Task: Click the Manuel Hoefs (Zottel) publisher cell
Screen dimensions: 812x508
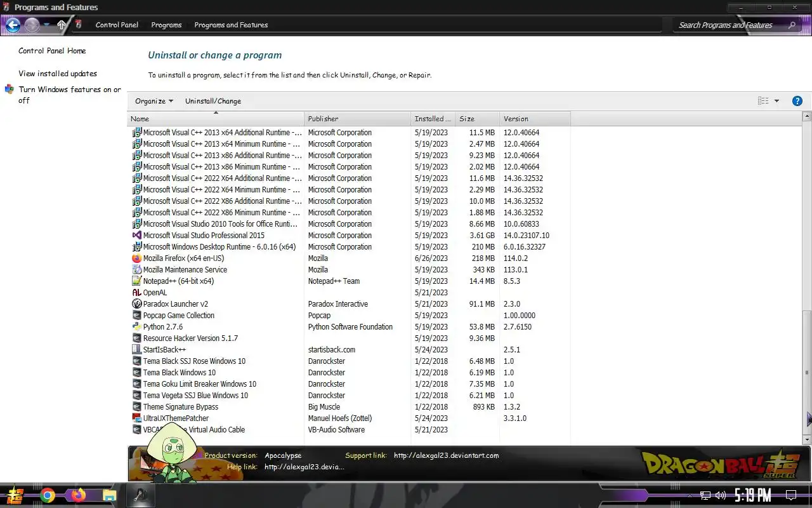Action: pyautogui.click(x=340, y=418)
